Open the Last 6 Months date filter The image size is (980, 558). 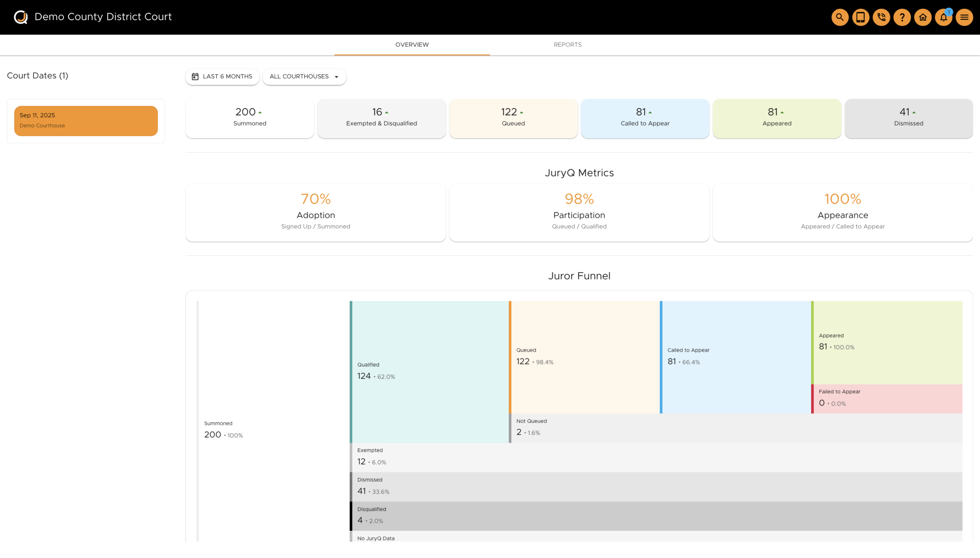pyautogui.click(x=222, y=77)
